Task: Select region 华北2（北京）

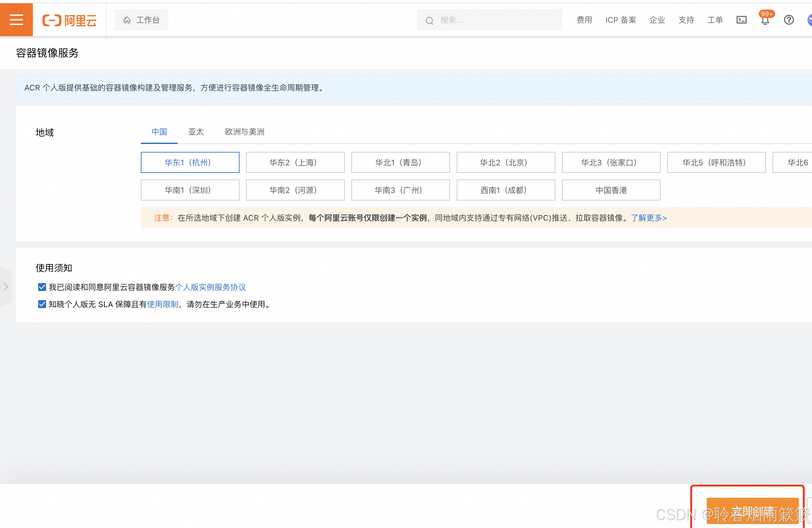Action: pos(506,163)
